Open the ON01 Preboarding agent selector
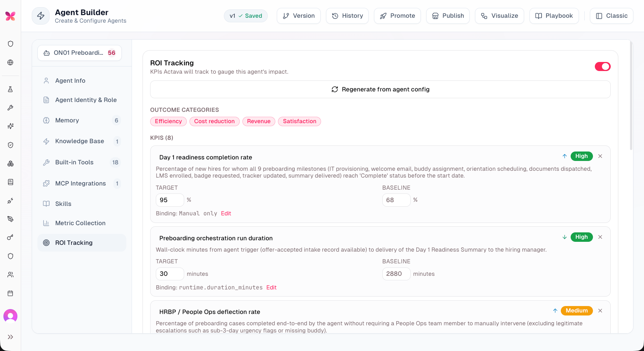This screenshot has width=644, height=351. tap(80, 53)
